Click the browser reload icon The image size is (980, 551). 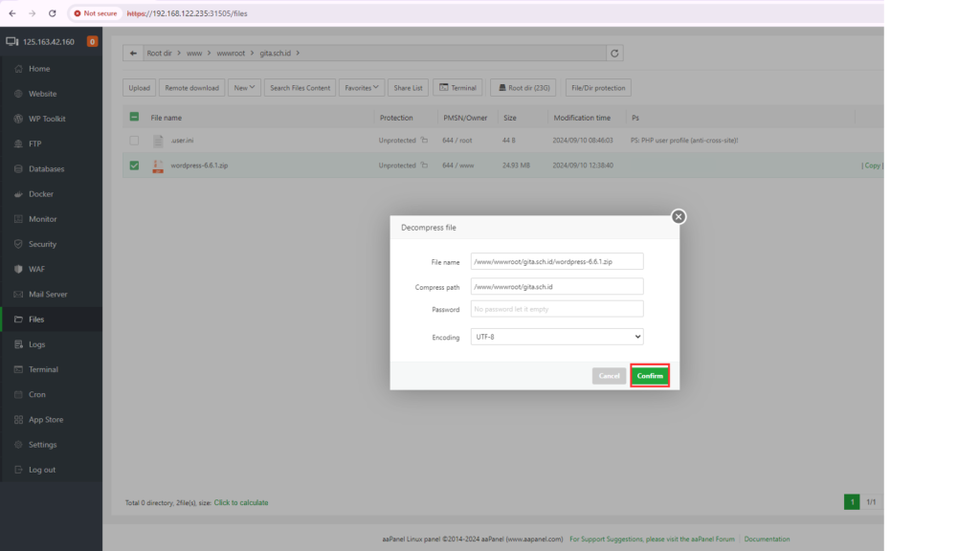click(52, 13)
